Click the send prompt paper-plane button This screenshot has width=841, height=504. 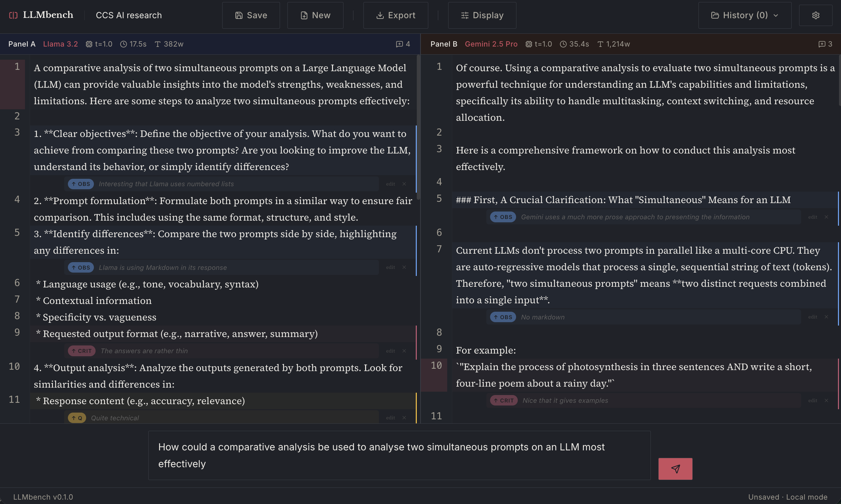(675, 469)
